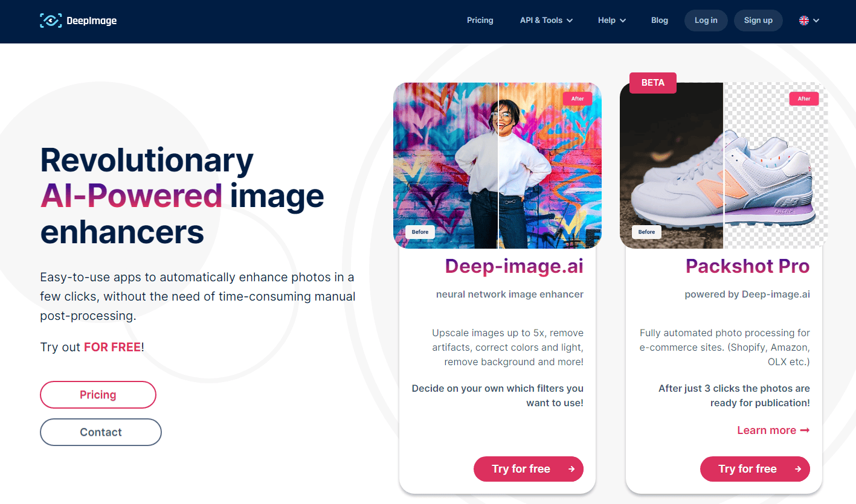
Task: Open the Pricing menu item in the top navigation
Action: tap(480, 21)
